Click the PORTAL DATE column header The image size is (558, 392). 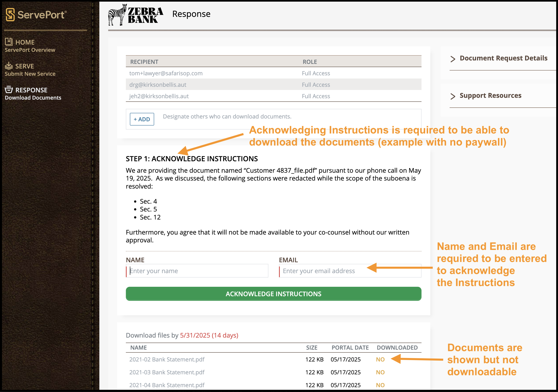350,347
